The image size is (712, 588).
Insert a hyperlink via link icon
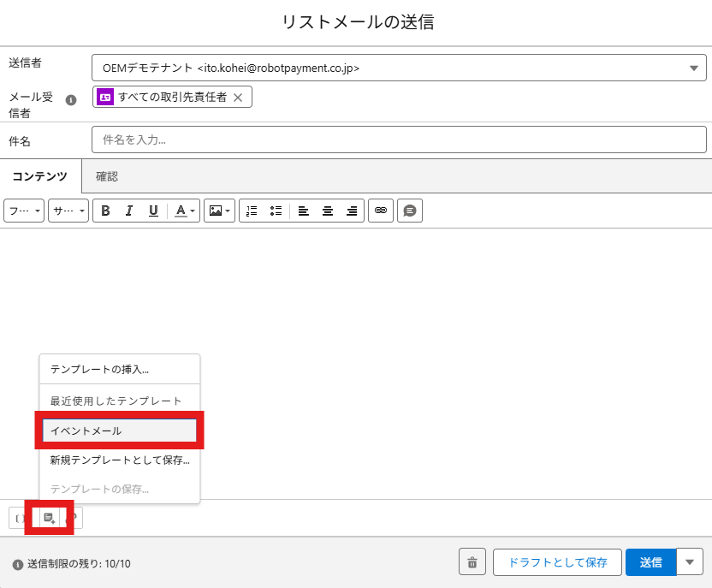(381, 211)
